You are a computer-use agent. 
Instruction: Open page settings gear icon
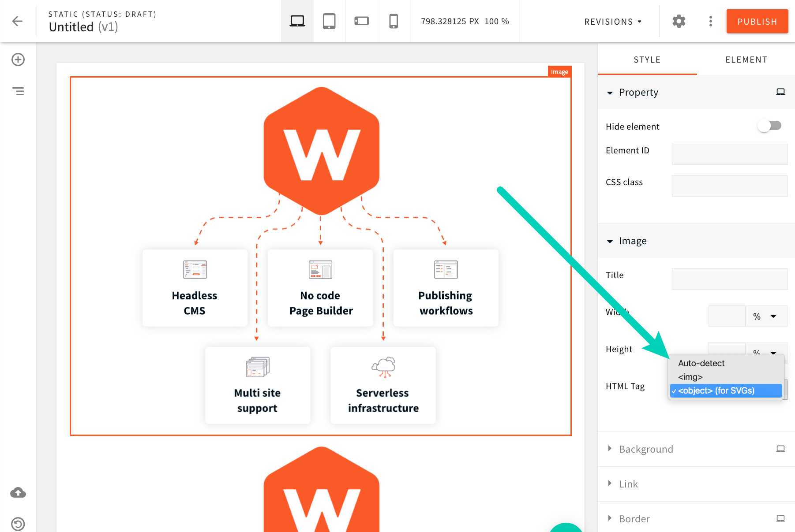679,21
